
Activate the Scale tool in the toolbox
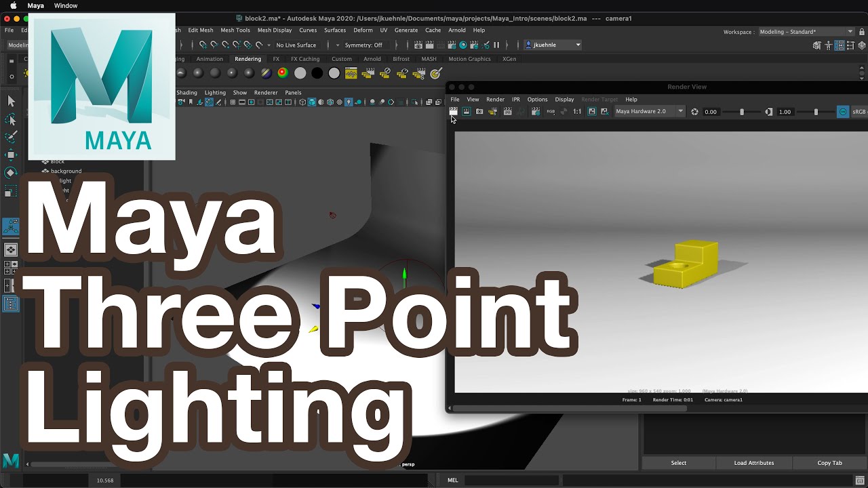(x=11, y=190)
